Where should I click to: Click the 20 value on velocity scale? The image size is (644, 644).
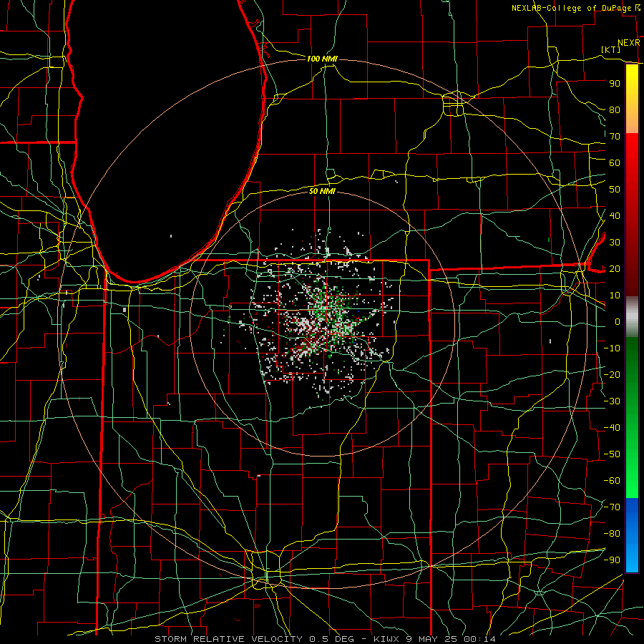[615, 268]
